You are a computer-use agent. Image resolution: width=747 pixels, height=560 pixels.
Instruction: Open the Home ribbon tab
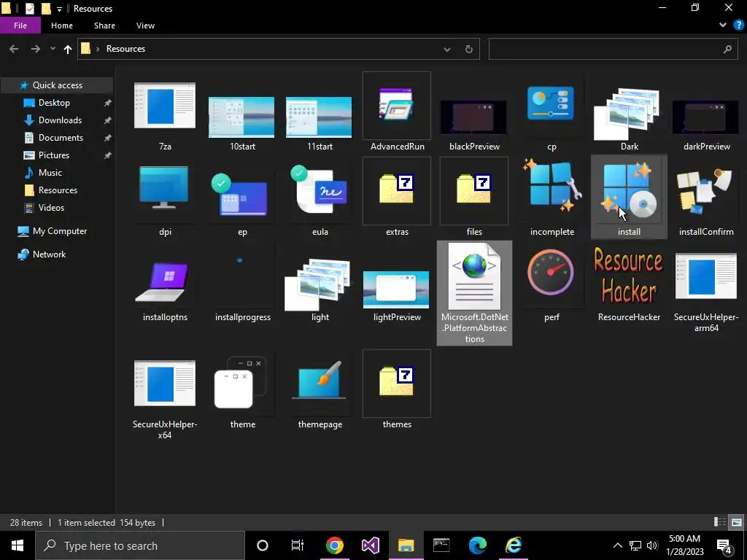coord(62,26)
